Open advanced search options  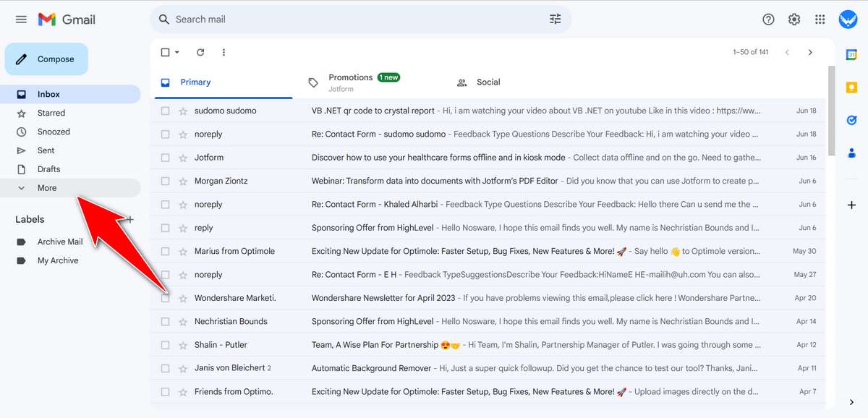555,19
